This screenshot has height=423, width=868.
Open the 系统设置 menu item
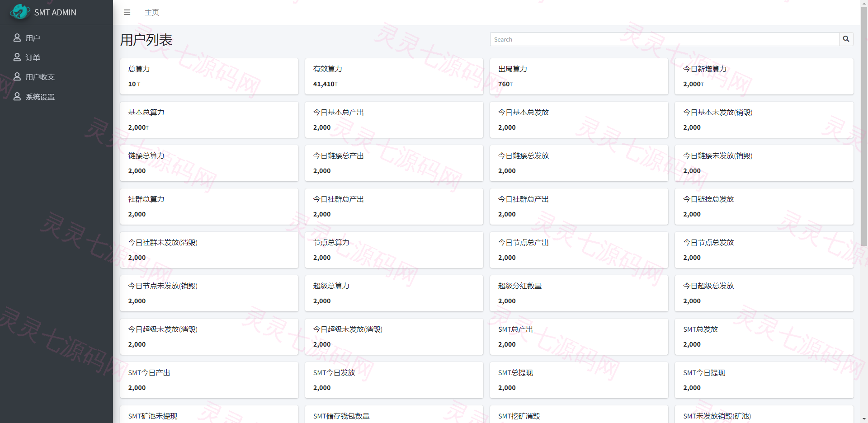[x=57, y=97]
